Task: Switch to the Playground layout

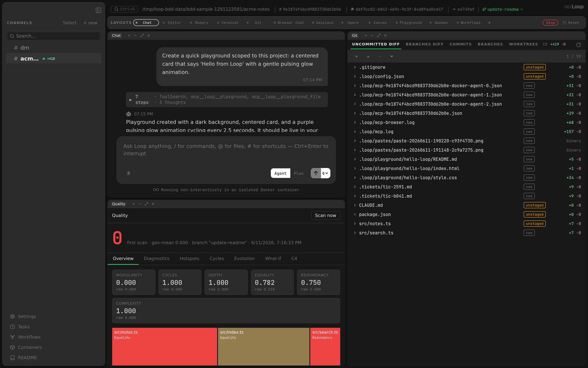Action: 410,23
